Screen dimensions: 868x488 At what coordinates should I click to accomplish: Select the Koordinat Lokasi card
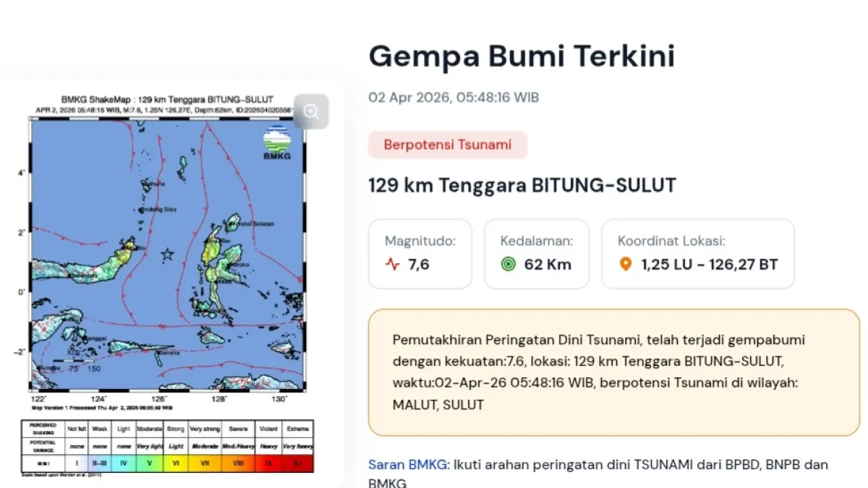point(698,254)
